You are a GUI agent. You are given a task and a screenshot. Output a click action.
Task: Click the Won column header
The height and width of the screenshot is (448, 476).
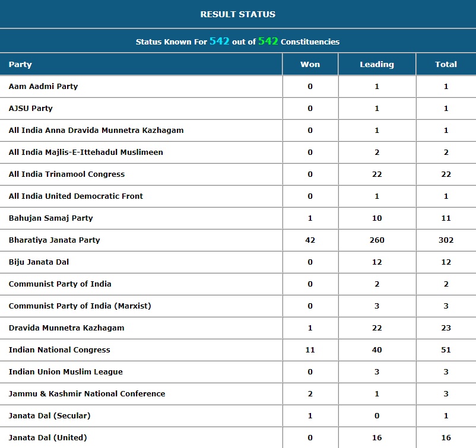(310, 64)
